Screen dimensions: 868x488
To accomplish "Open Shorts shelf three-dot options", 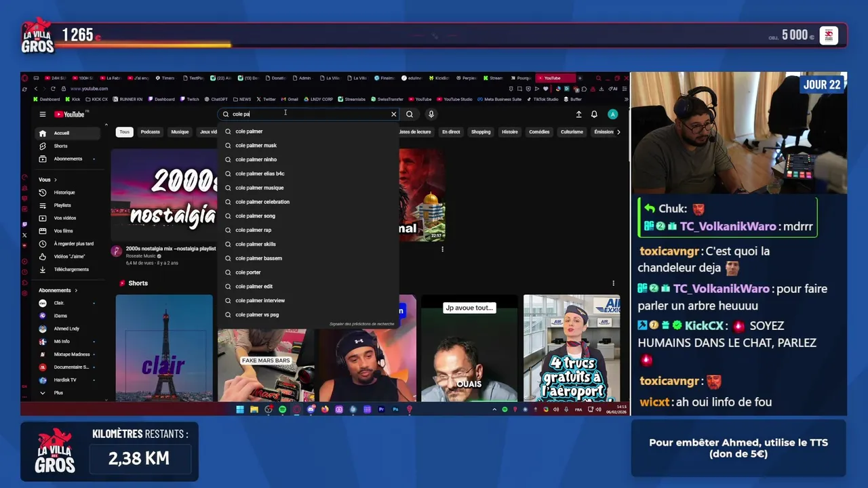I will pos(613,283).
